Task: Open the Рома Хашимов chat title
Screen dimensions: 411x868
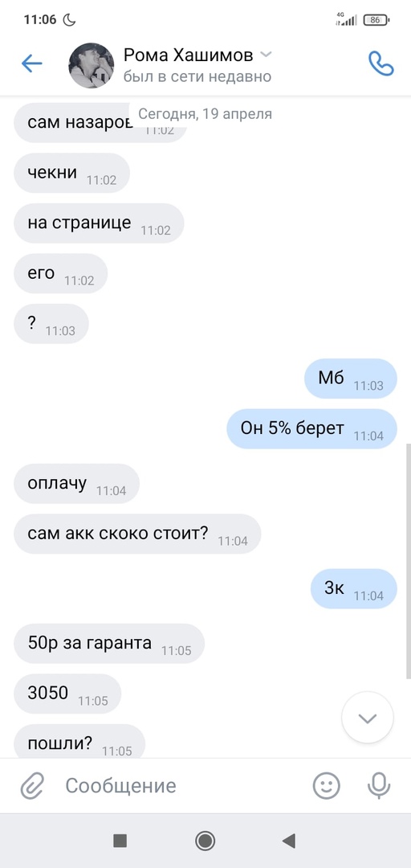Action: point(188,55)
